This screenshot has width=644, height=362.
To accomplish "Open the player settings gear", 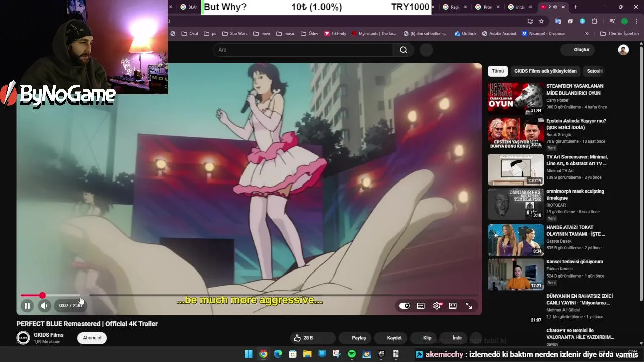I will (x=437, y=306).
